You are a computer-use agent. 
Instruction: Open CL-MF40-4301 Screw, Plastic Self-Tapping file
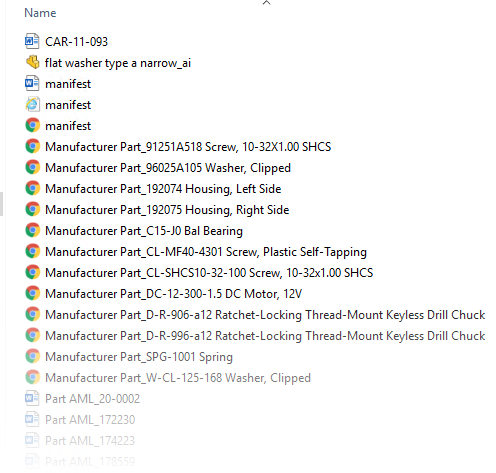[206, 252]
